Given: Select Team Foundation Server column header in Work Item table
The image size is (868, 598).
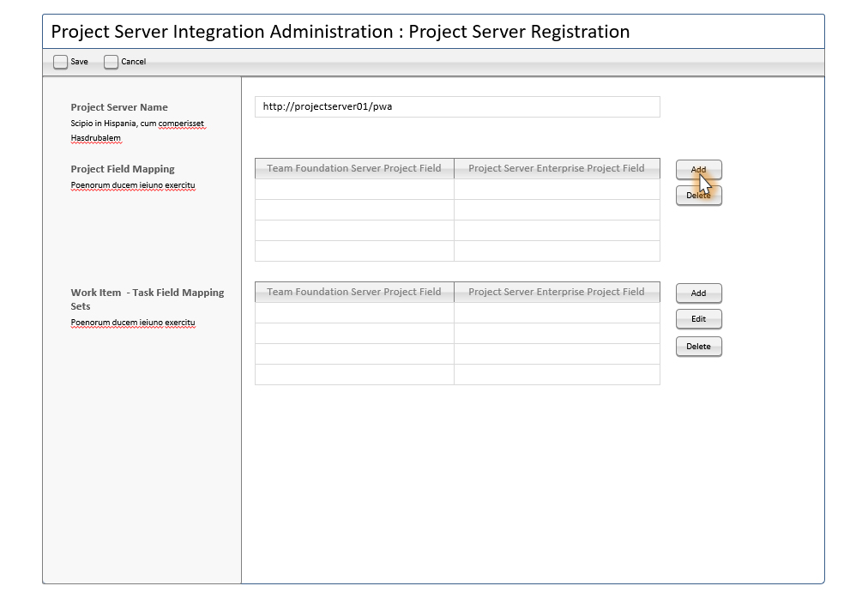Looking at the screenshot, I should [354, 292].
